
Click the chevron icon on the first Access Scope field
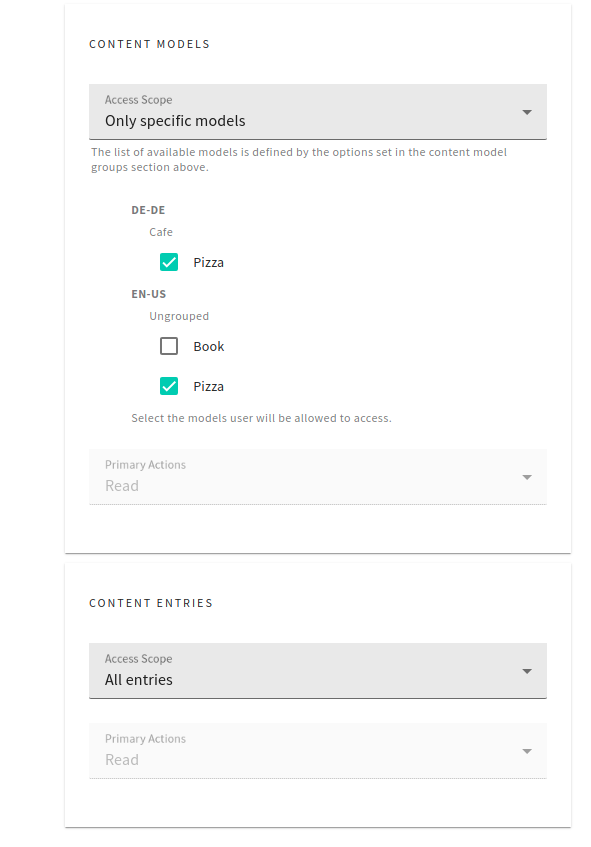point(527,111)
